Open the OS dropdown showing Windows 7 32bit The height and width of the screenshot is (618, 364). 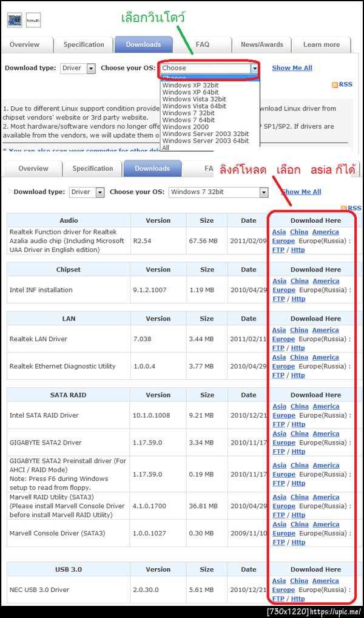tap(218, 192)
